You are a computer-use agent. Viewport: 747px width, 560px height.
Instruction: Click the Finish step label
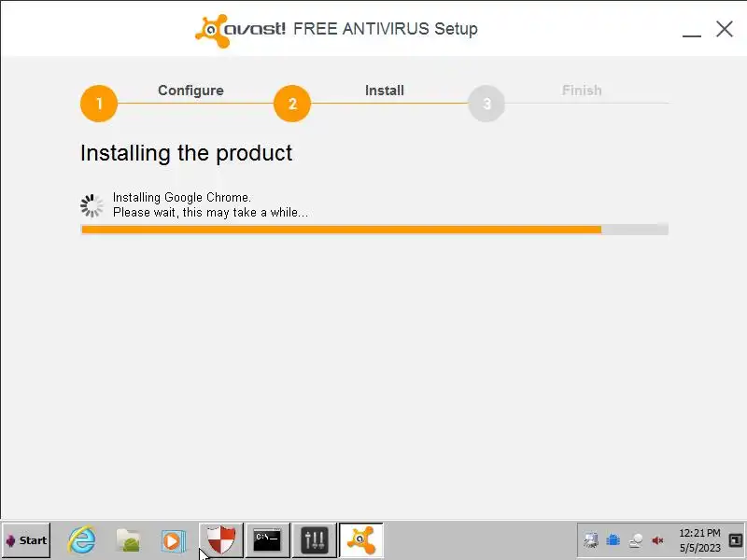[x=582, y=91]
